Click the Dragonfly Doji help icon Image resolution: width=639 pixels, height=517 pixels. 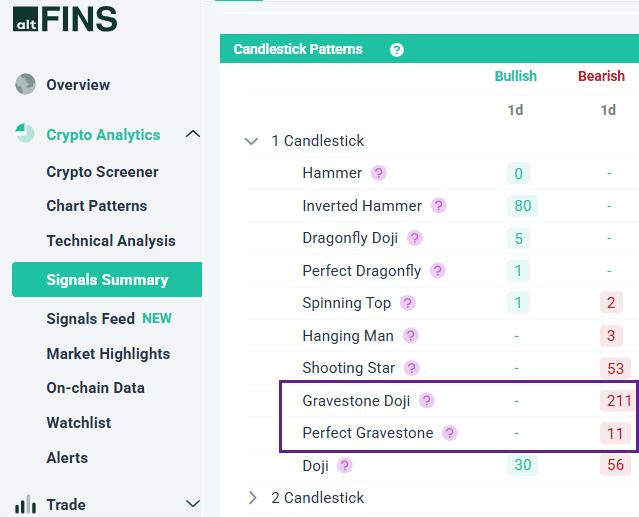click(415, 238)
